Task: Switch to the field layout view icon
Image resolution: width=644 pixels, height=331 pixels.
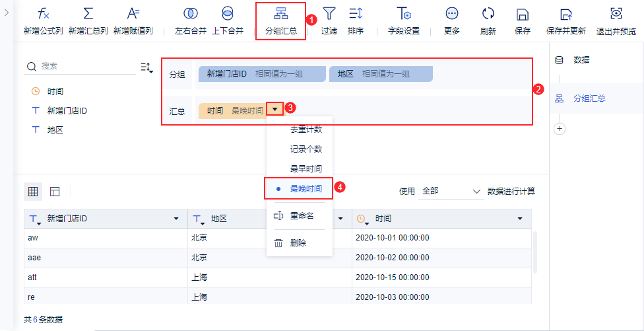Action: point(55,191)
